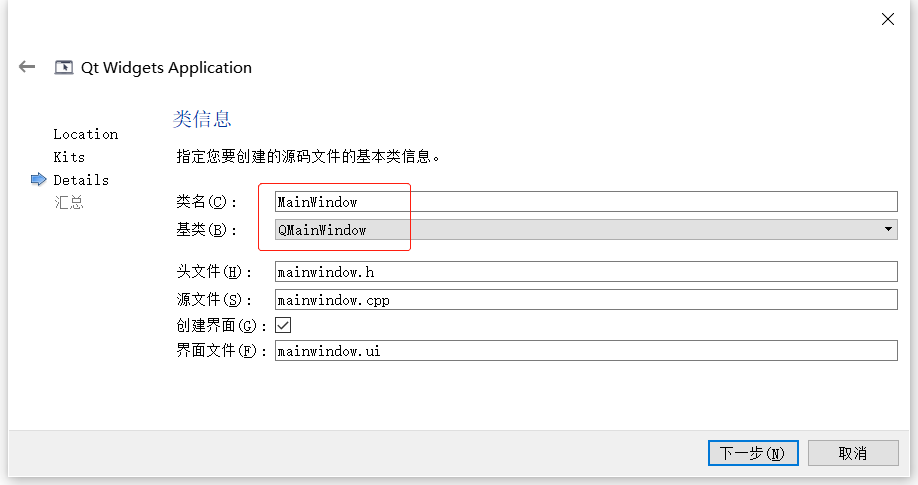Screen dimensions: 918x485
Task: Focus the 头文件 field mainwindow.h
Action: coord(586,272)
